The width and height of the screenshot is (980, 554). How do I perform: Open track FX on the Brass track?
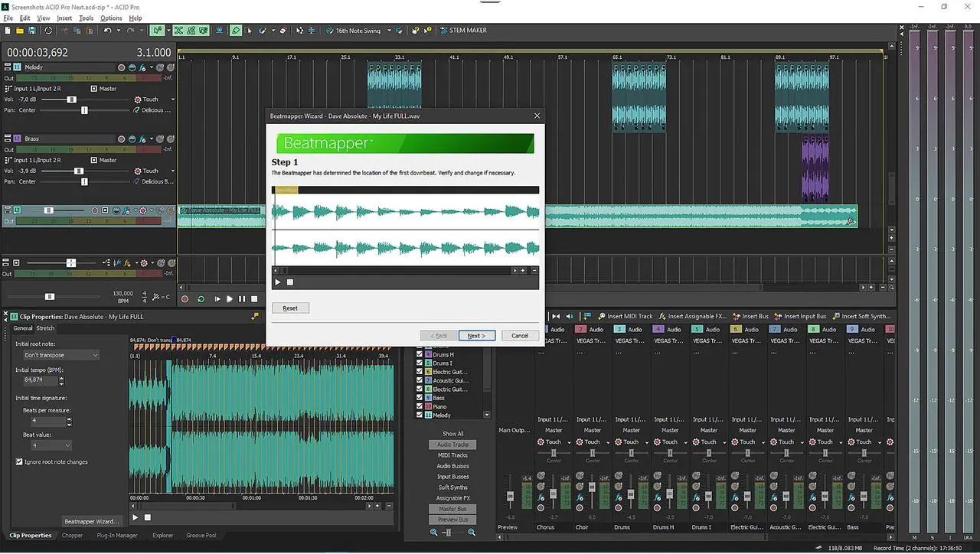142,138
